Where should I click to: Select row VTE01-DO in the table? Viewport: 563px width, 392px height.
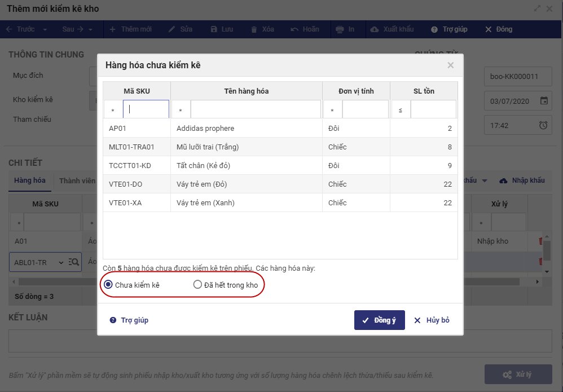click(x=280, y=184)
